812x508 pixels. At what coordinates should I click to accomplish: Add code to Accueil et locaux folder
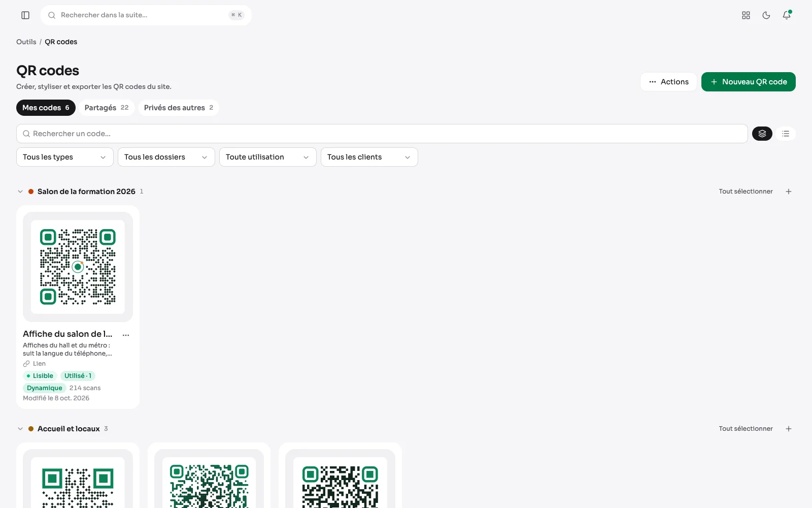(789, 429)
